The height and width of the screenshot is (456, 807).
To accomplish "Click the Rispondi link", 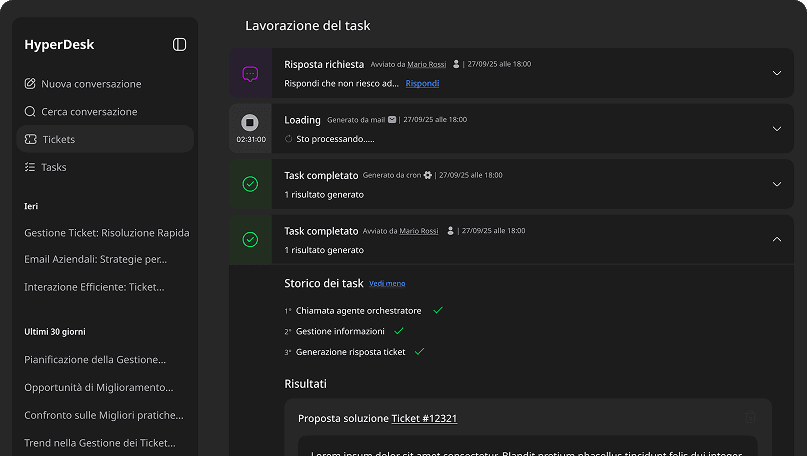I will point(422,83).
